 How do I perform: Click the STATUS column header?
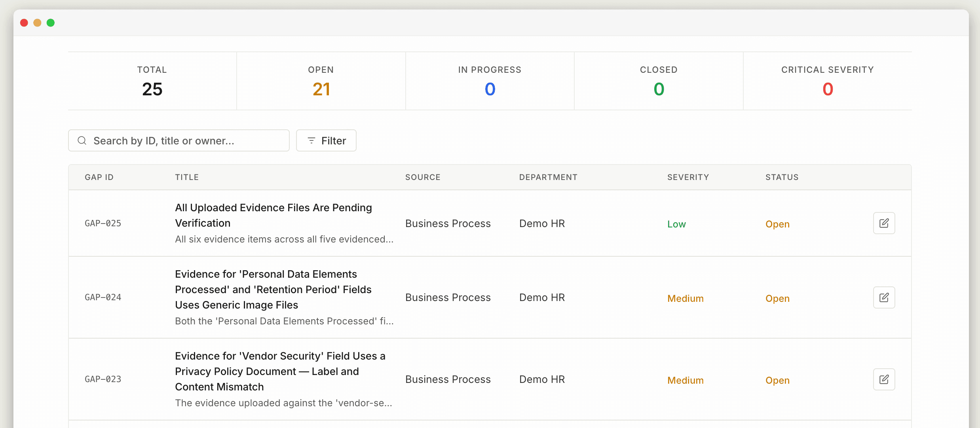(782, 177)
